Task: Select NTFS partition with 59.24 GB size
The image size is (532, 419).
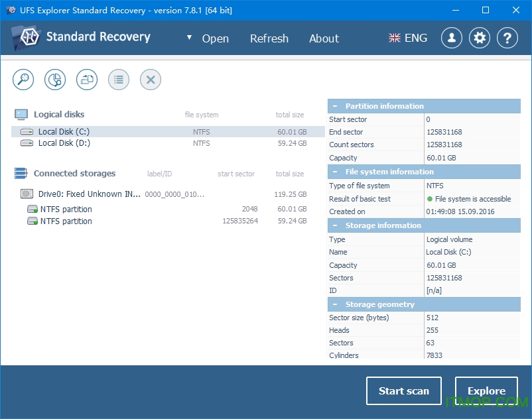Action: click(x=168, y=221)
